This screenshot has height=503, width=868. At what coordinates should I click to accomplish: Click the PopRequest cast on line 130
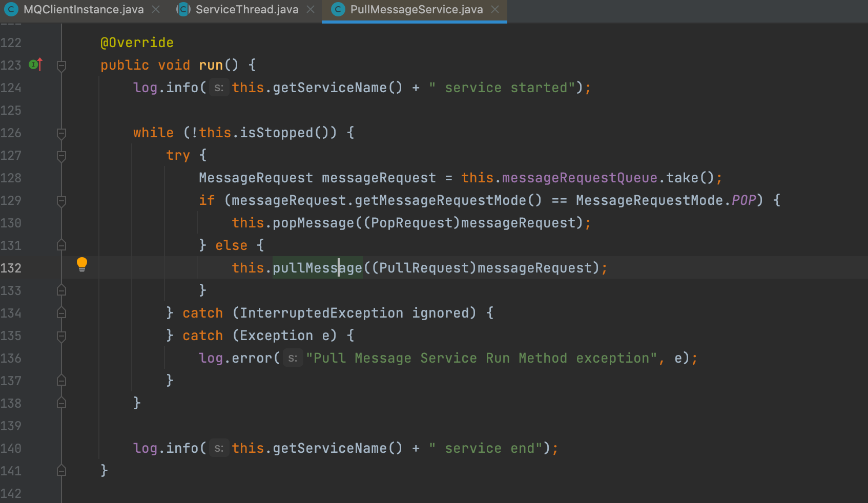412,223
